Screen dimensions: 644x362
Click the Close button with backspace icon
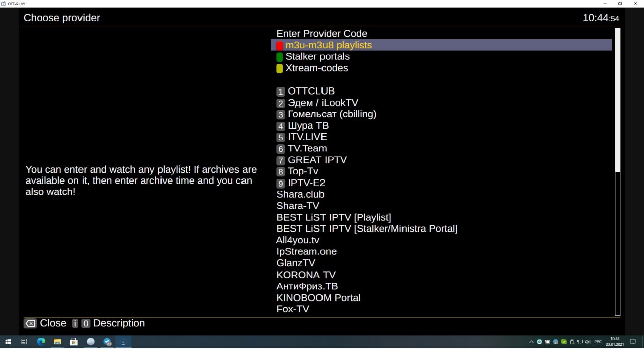click(45, 323)
